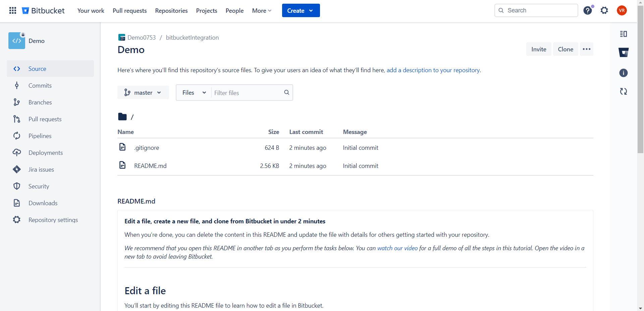
Task: Open the README.md file name in table
Action: pos(150,166)
